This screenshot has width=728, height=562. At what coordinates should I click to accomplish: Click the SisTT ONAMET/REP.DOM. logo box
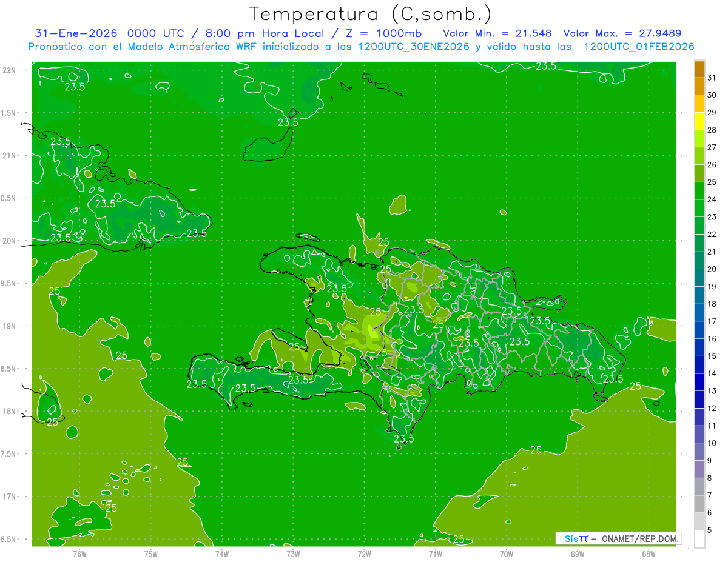618,538
